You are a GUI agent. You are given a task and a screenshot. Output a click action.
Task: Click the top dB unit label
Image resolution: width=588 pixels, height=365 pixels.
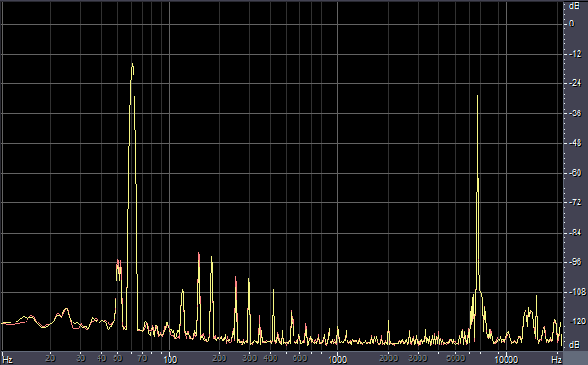tap(574, 6)
